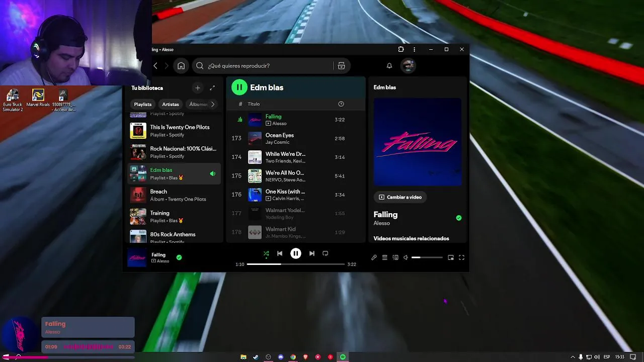The height and width of the screenshot is (362, 644).
Task: Play the While We're Dr... track
Action: (x=296, y=157)
